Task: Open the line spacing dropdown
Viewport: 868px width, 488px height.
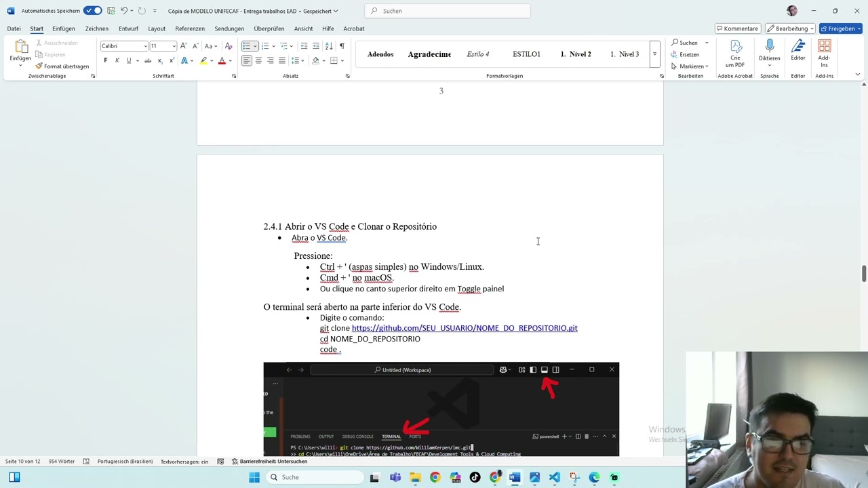Action: (296, 60)
